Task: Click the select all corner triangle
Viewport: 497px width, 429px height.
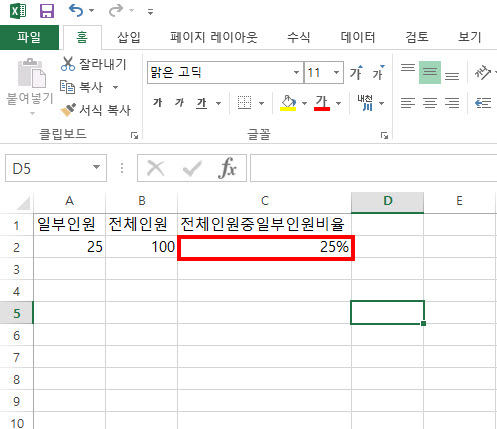Action: tap(23, 202)
